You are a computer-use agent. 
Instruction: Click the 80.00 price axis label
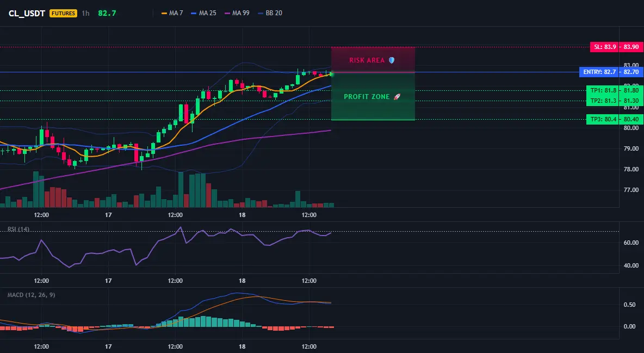(x=631, y=128)
